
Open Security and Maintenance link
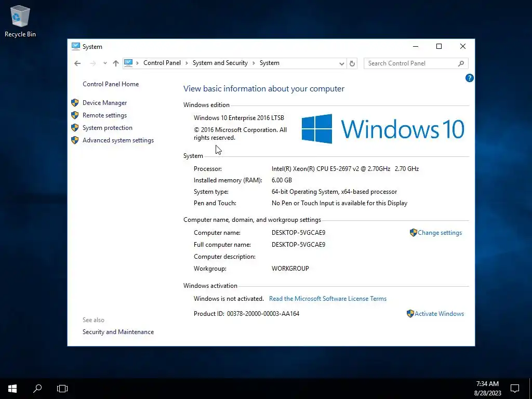(118, 332)
